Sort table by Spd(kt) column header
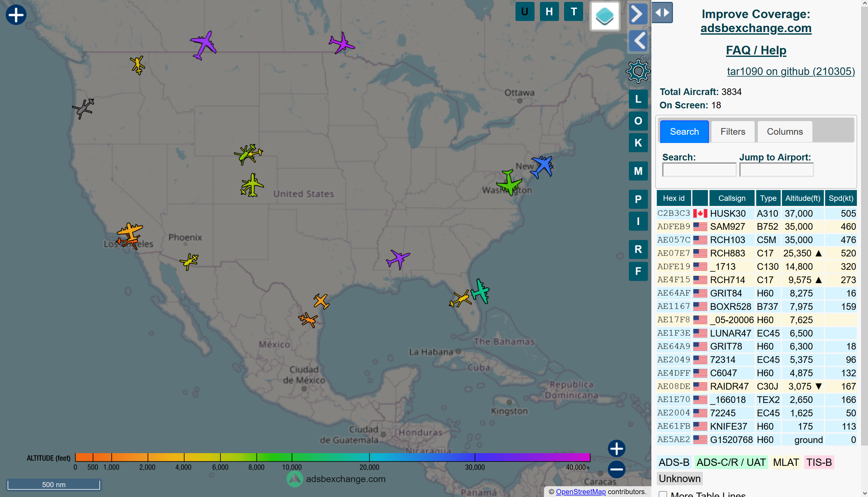Image resolution: width=868 pixels, height=497 pixels. [841, 198]
